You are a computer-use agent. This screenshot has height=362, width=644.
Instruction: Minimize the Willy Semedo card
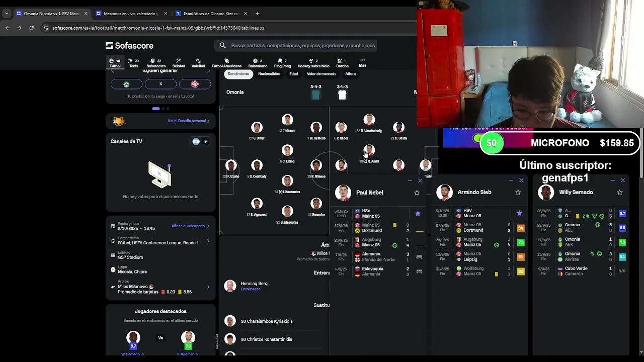[612, 180]
